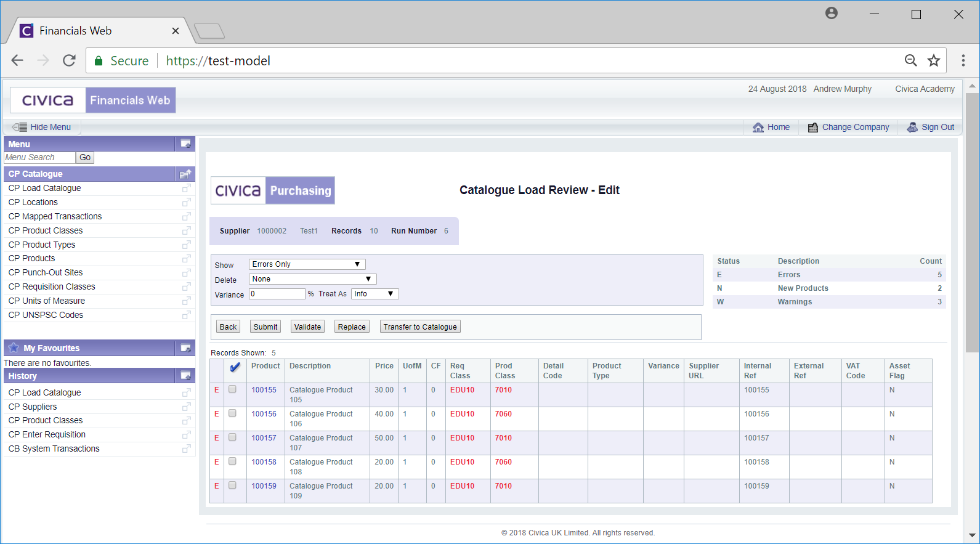Expand the Delete 'None' dropdown
Screen dimensions: 980x544
tap(312, 279)
